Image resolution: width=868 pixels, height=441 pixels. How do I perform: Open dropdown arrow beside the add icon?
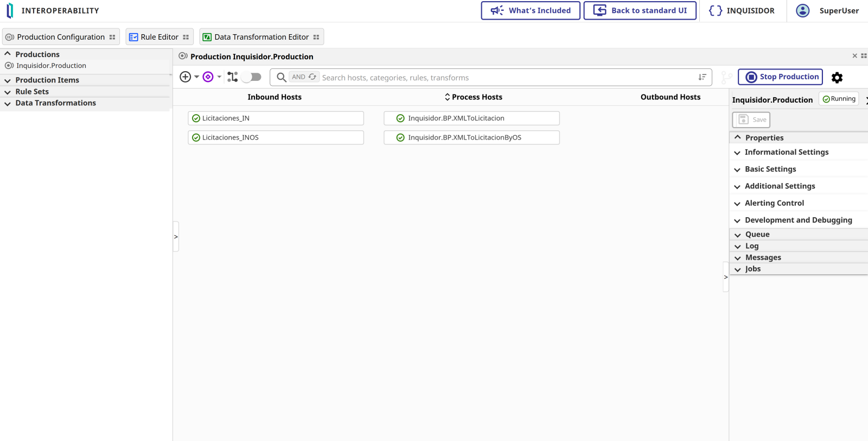tap(196, 77)
